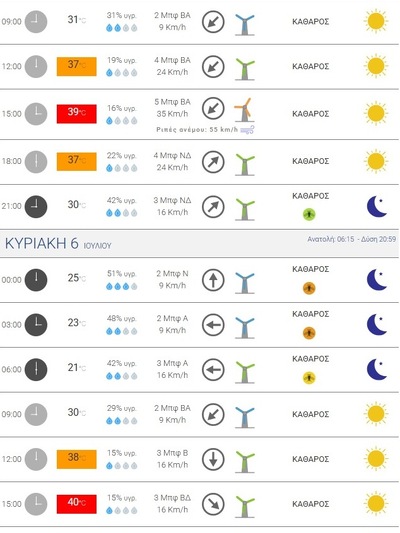The image size is (400, 533).
Task: Click the orange 38°C temperature box
Action: pyautogui.click(x=76, y=459)
